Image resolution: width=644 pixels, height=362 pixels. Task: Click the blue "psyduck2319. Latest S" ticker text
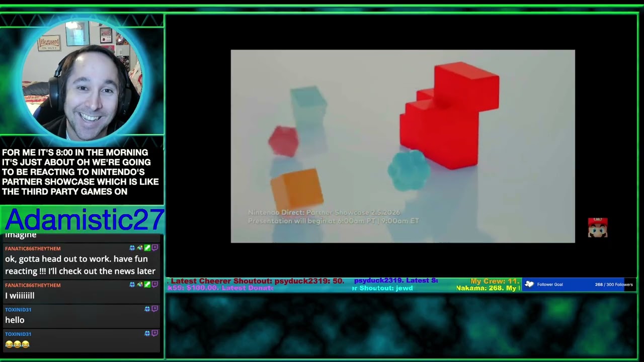(x=396, y=281)
